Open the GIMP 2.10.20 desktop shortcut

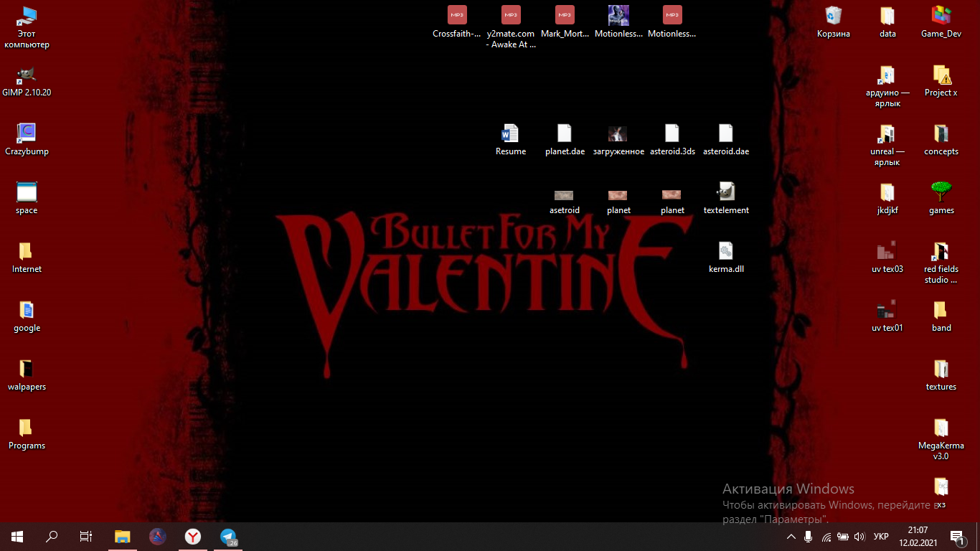tap(27, 75)
